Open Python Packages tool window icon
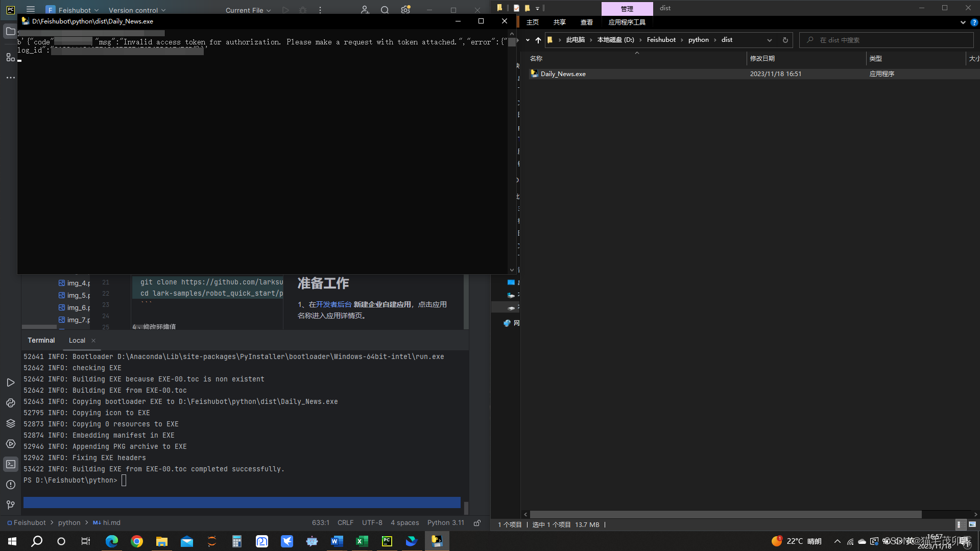This screenshot has width=980, height=551. pos(11,403)
